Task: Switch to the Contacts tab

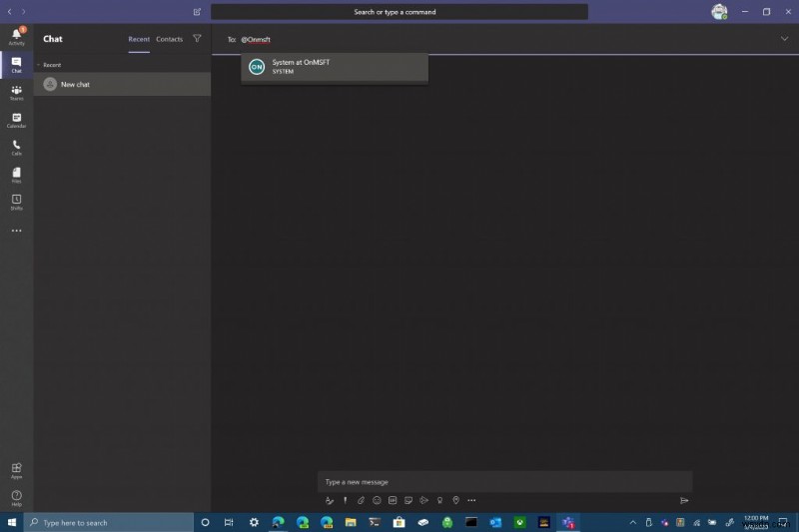Action: pos(169,39)
